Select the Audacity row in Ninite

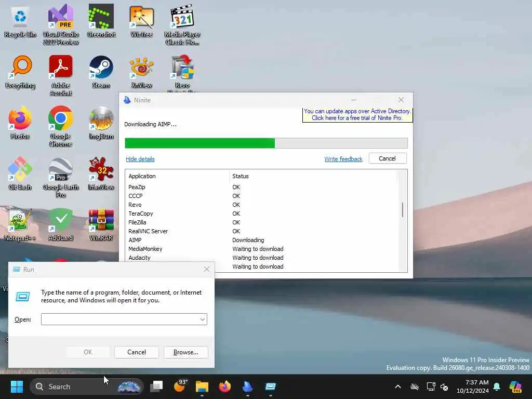click(261, 258)
